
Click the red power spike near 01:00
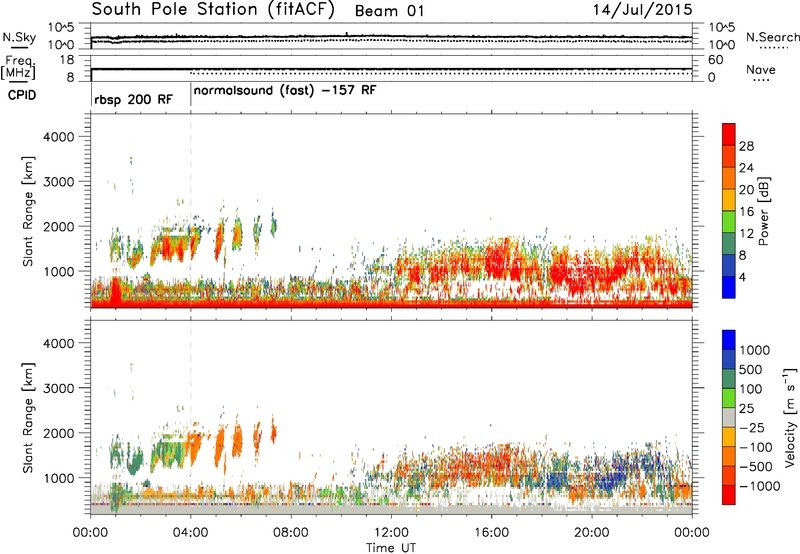coord(116,292)
